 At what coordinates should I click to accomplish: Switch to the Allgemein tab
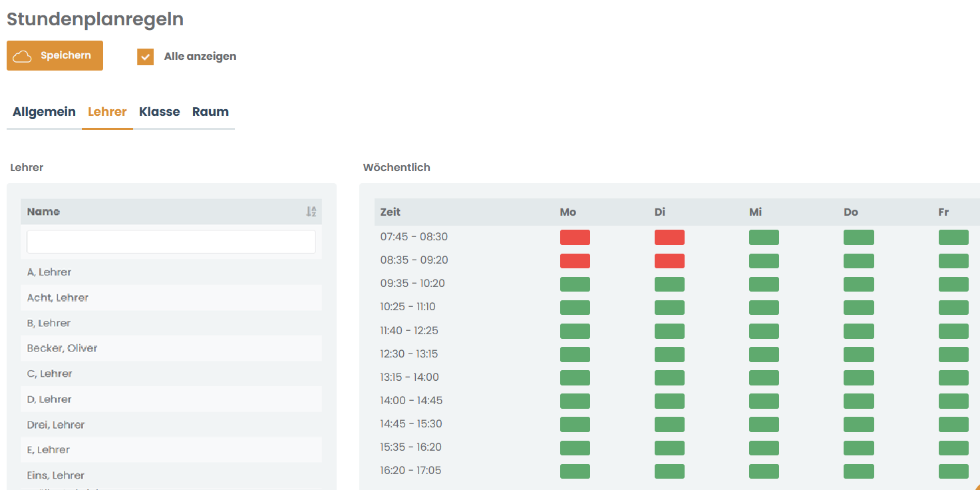[x=44, y=112]
